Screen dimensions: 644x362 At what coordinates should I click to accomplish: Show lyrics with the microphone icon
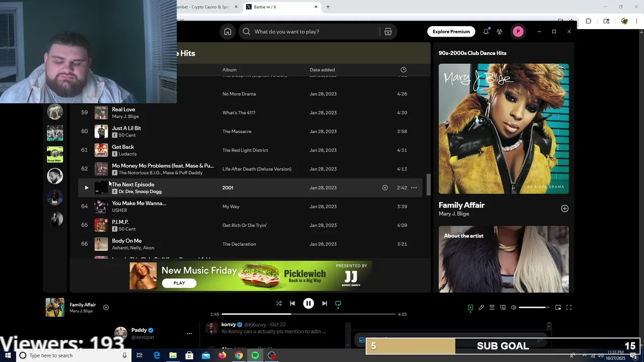pyautogui.click(x=481, y=307)
